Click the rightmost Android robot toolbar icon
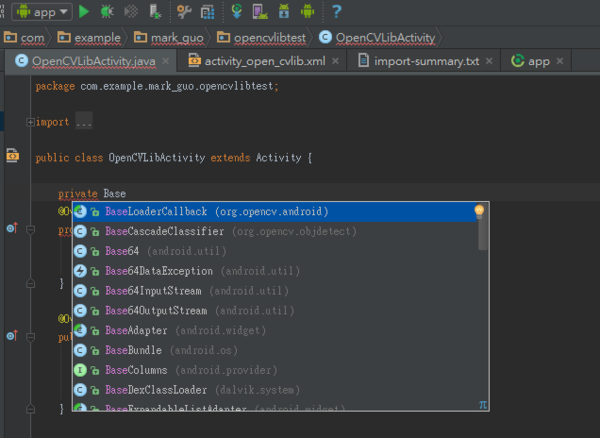The image size is (600, 438). (307, 11)
